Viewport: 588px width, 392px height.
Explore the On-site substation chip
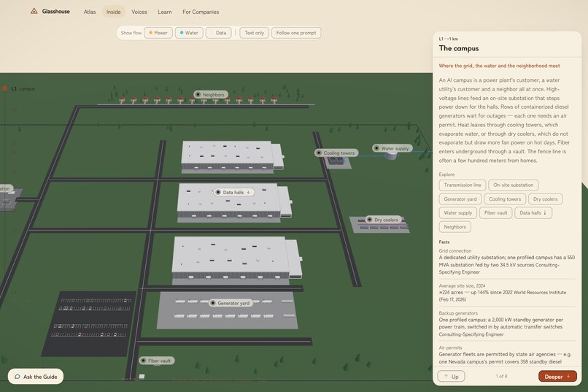coord(514,185)
